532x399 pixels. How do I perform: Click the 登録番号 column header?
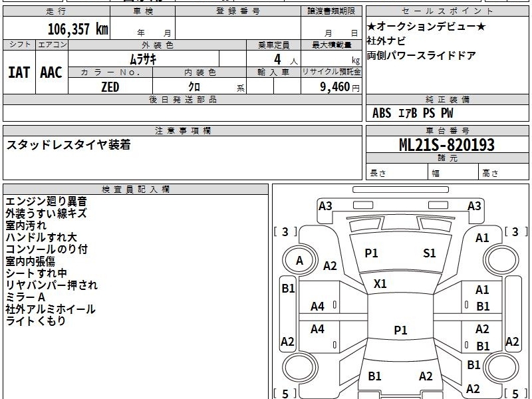click(x=238, y=11)
